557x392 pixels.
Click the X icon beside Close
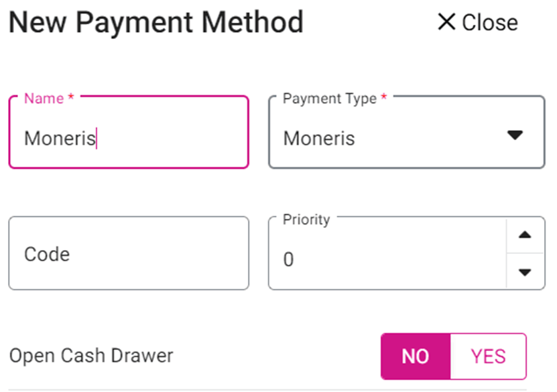(x=446, y=22)
